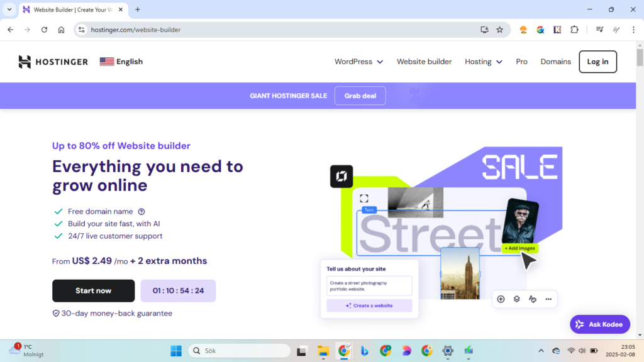Image resolution: width=644 pixels, height=362 pixels.
Task: Click the Grab deal button
Action: 360,96
